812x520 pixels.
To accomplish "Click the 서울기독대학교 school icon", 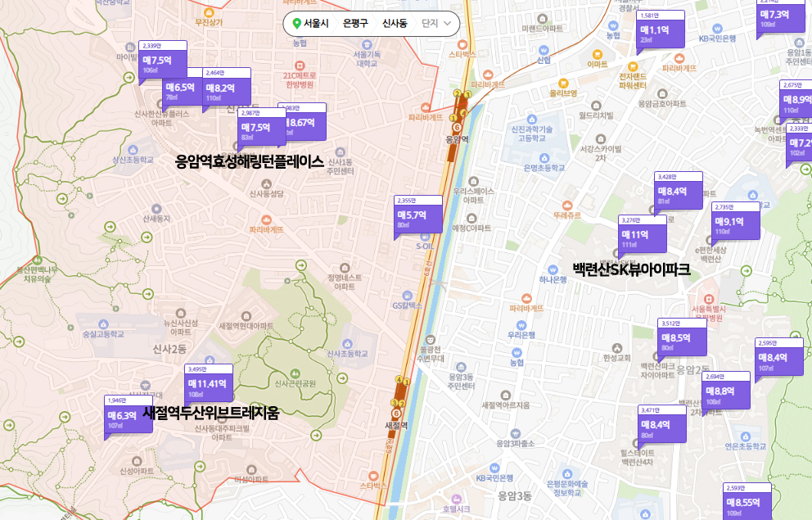I will (x=367, y=44).
